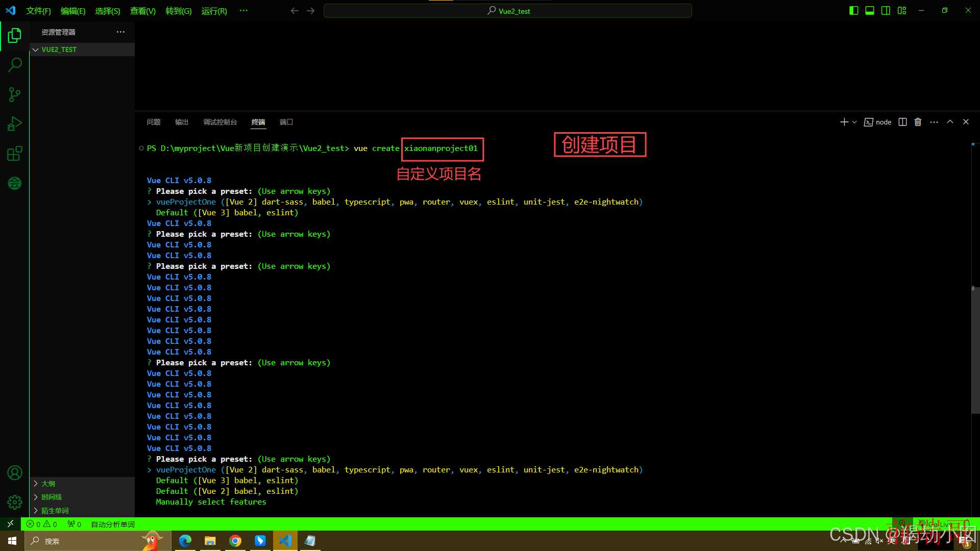The image size is (980, 551).
Task: Open VS Code from taskbar
Action: [285, 541]
